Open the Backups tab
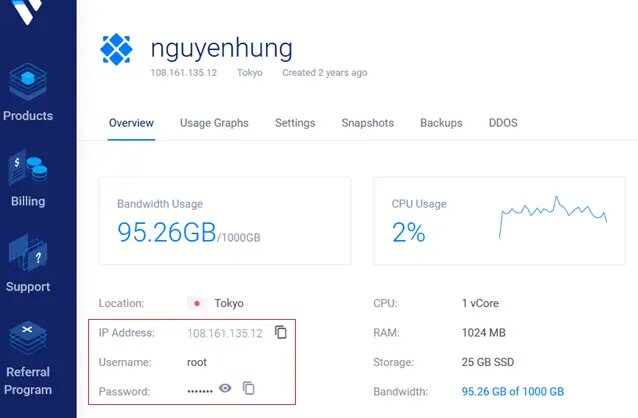 [x=441, y=123]
